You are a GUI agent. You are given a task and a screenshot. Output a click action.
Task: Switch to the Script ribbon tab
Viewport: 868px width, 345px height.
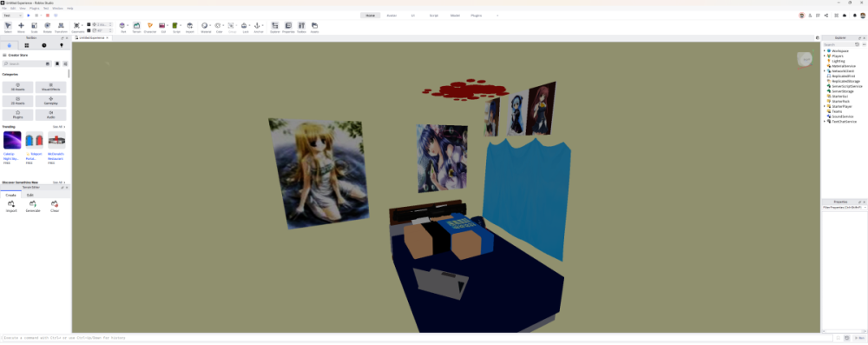point(433,16)
